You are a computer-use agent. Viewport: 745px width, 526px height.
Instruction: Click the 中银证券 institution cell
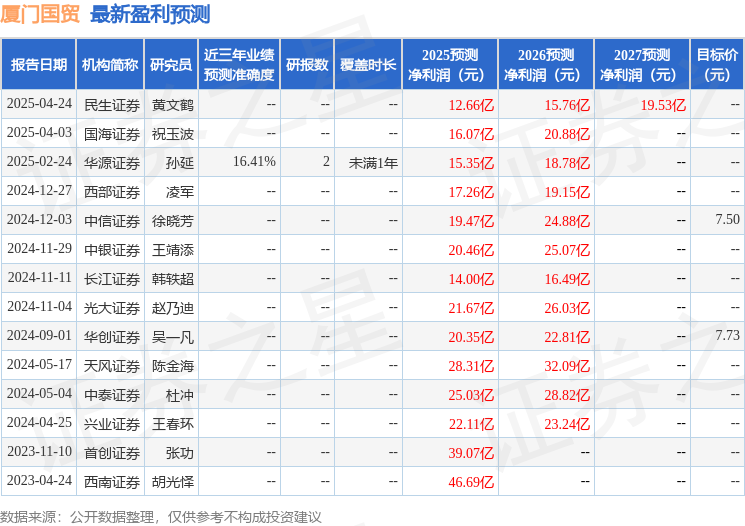tap(112, 250)
